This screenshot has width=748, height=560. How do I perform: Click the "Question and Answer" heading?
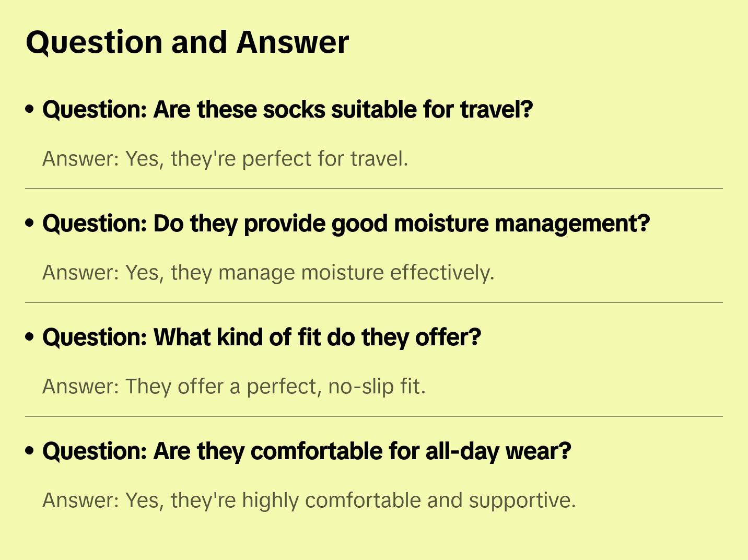(187, 42)
